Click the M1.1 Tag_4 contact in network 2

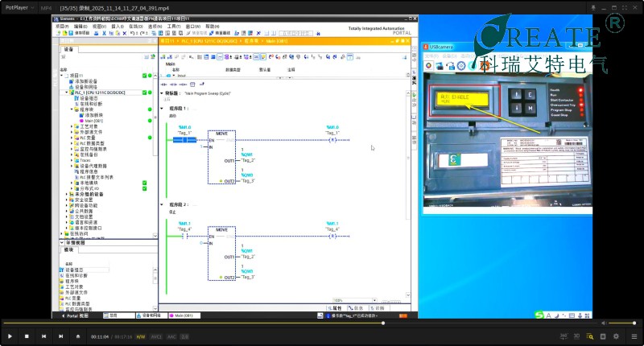coord(184,237)
